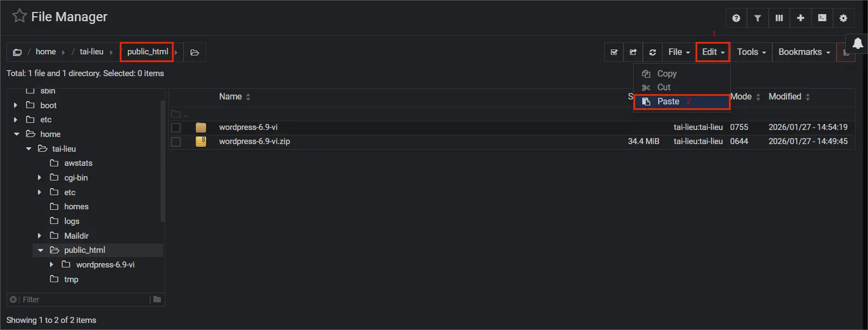The width and height of the screenshot is (868, 330).
Task: Select Copy in the open Edit menu
Action: (667, 73)
